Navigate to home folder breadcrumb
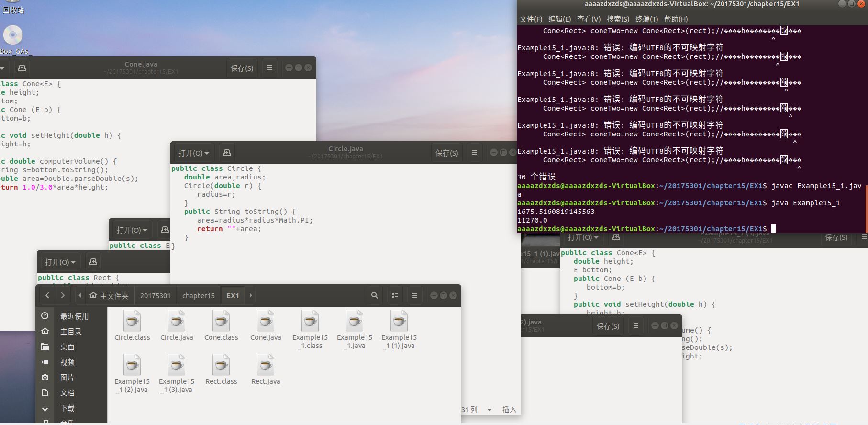 (x=109, y=295)
